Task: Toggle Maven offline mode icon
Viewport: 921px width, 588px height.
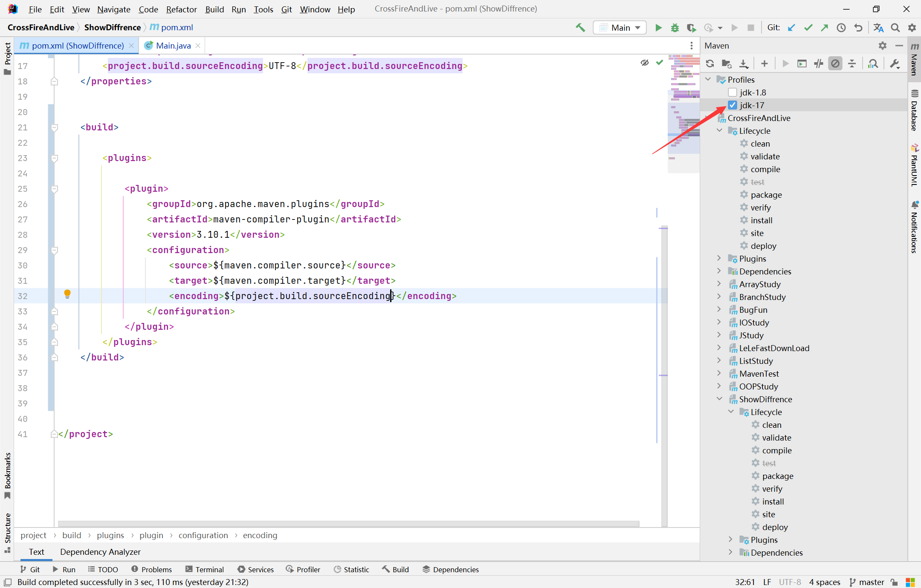Action: coord(819,63)
